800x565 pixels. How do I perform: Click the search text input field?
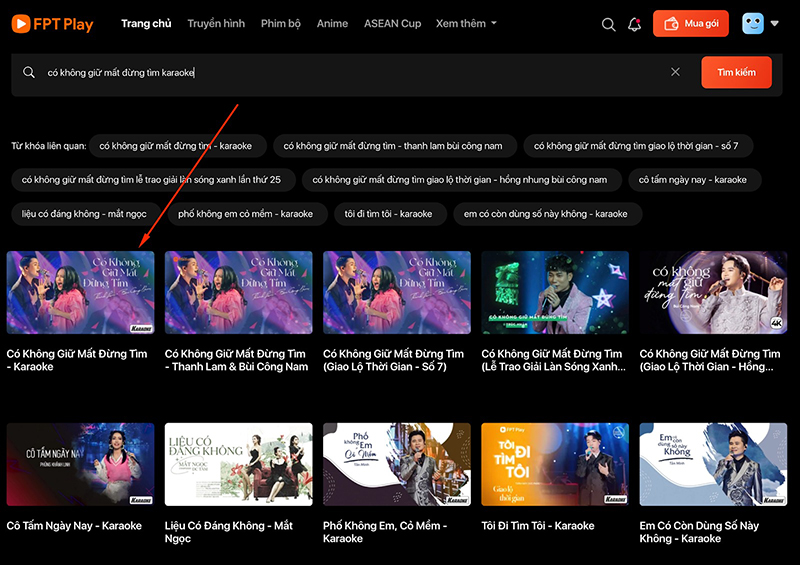point(350,72)
